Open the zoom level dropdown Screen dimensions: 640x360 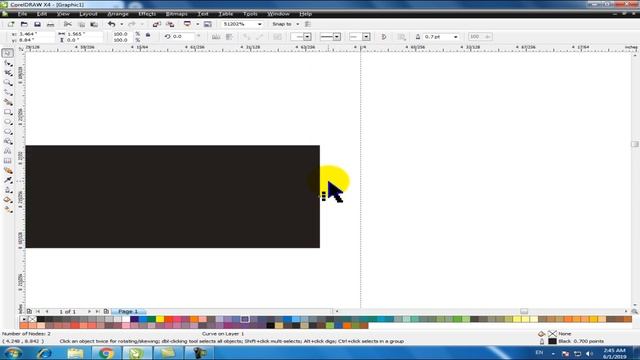260,24
